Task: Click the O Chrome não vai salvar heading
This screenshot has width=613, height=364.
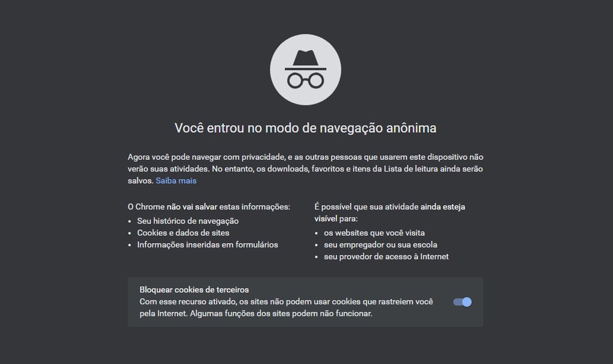Action: (209, 207)
